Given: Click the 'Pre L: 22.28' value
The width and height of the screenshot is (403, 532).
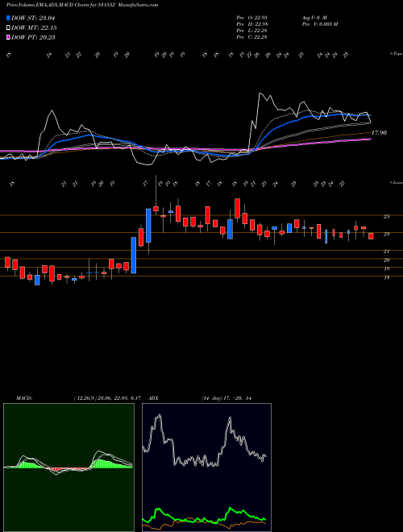Looking at the screenshot, I should [252, 31].
